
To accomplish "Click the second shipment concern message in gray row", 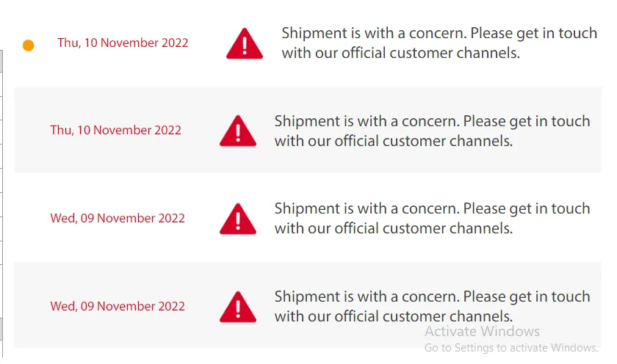I will [432, 131].
